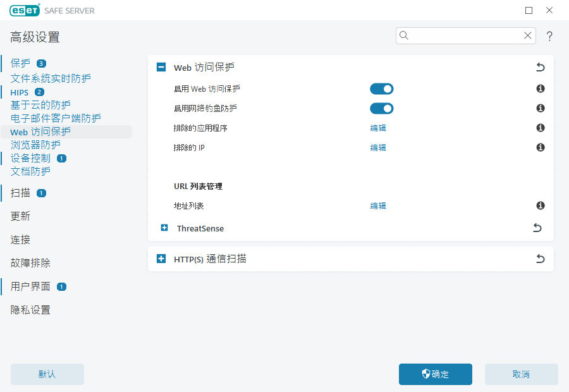The width and height of the screenshot is (569, 392).
Task: Open info icon next to 排除的 IP
Action: pos(540,147)
